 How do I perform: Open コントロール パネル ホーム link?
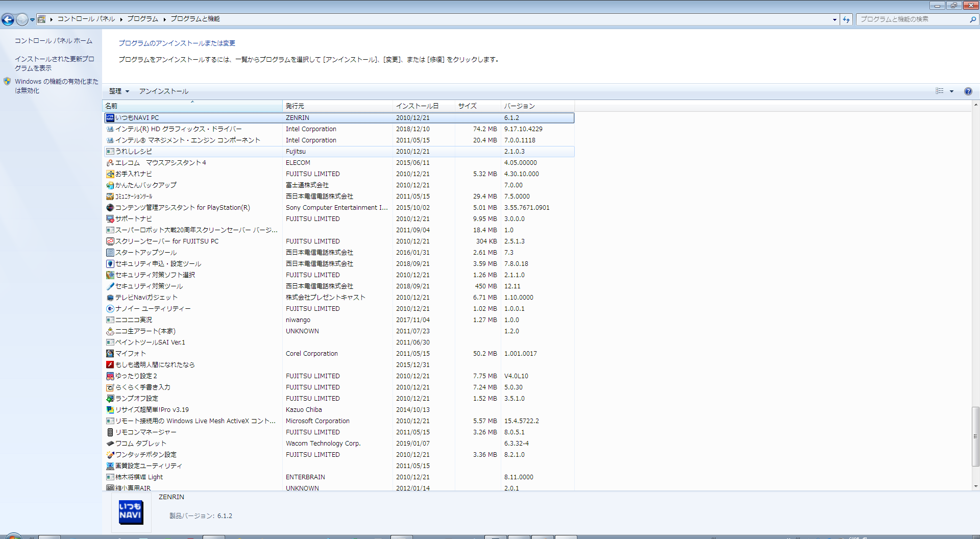pos(53,41)
